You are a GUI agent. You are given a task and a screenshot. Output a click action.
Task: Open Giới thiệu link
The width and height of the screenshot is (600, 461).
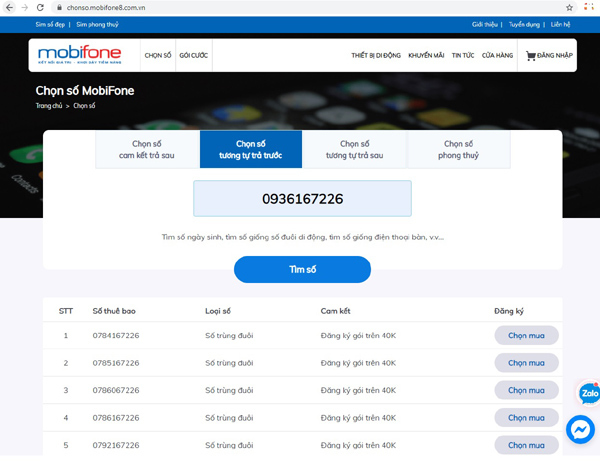click(x=484, y=24)
